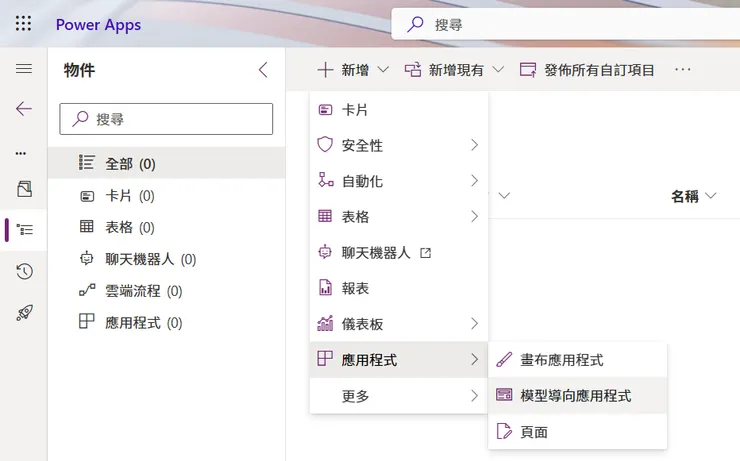This screenshot has width=740, height=461.
Task: Click external link icon beside 聊天機器人
Action: pyautogui.click(x=426, y=253)
